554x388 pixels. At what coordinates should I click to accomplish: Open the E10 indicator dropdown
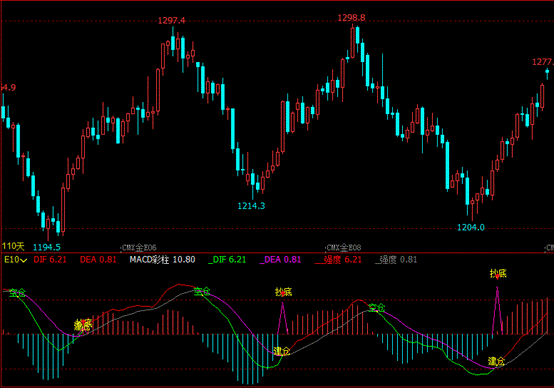pyautogui.click(x=15, y=260)
